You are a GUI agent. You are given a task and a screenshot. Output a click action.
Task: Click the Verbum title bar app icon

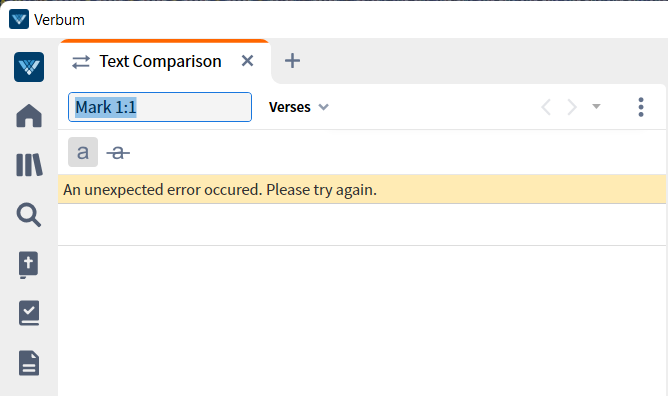click(x=19, y=19)
